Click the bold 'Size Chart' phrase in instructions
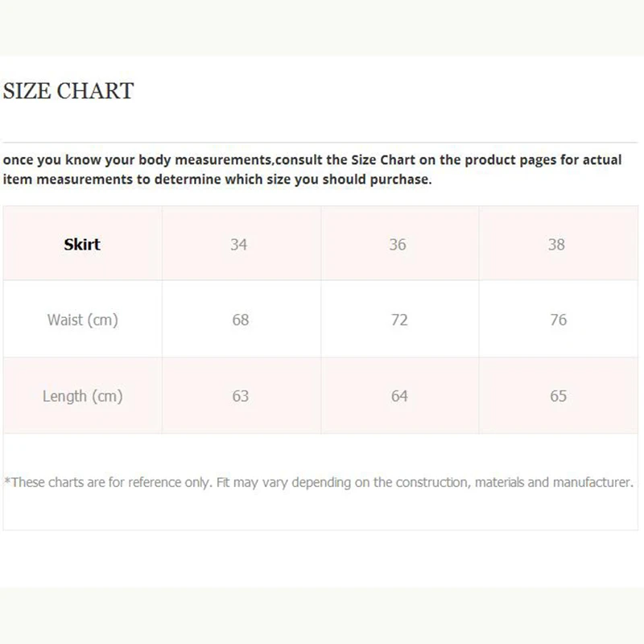This screenshot has height=644, width=644. click(384, 159)
